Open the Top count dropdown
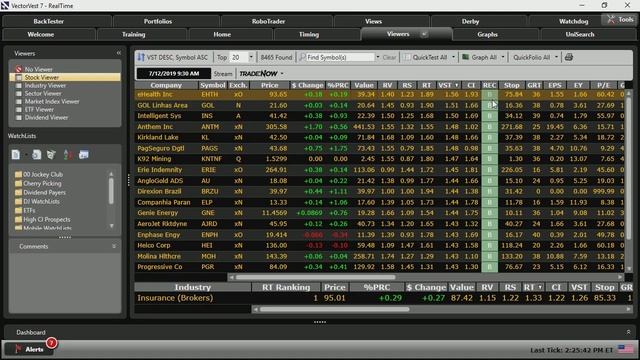Screen dimensions: 640x360 coord(251,57)
